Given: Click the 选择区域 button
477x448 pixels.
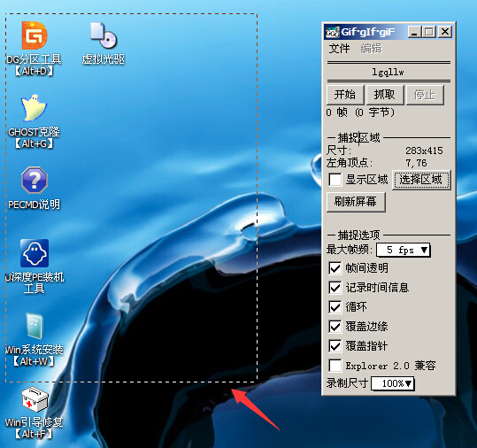Looking at the screenshot, I should (x=421, y=180).
